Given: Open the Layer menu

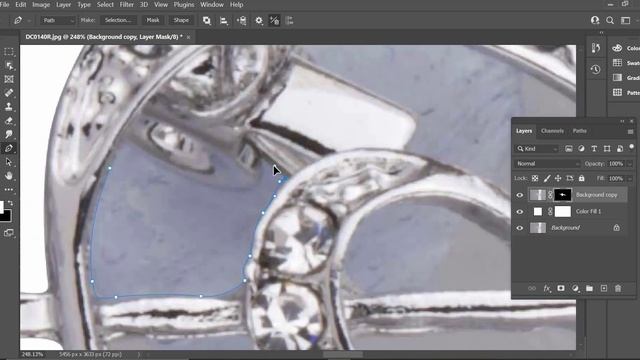Looking at the screenshot, I should coord(63,4).
